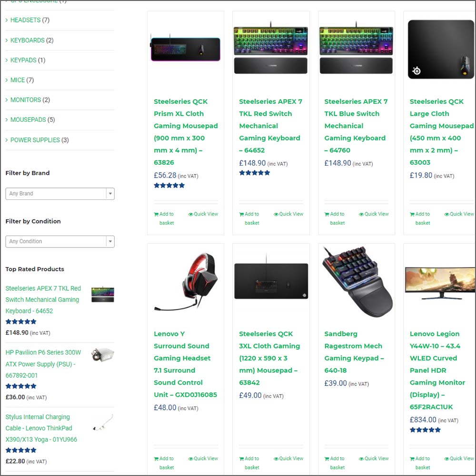Image resolution: width=476 pixels, height=476 pixels.
Task: Select the MONITORS category
Action: coord(26,100)
